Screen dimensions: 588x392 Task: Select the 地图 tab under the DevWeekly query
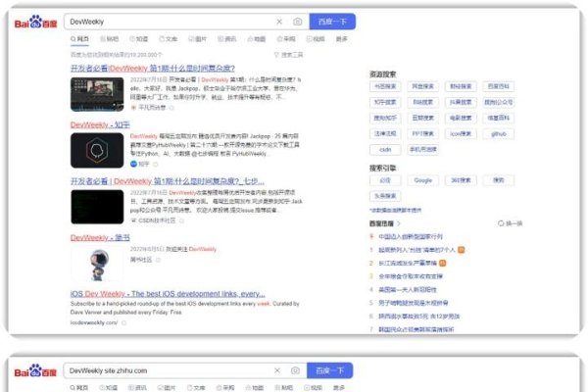[x=257, y=39]
